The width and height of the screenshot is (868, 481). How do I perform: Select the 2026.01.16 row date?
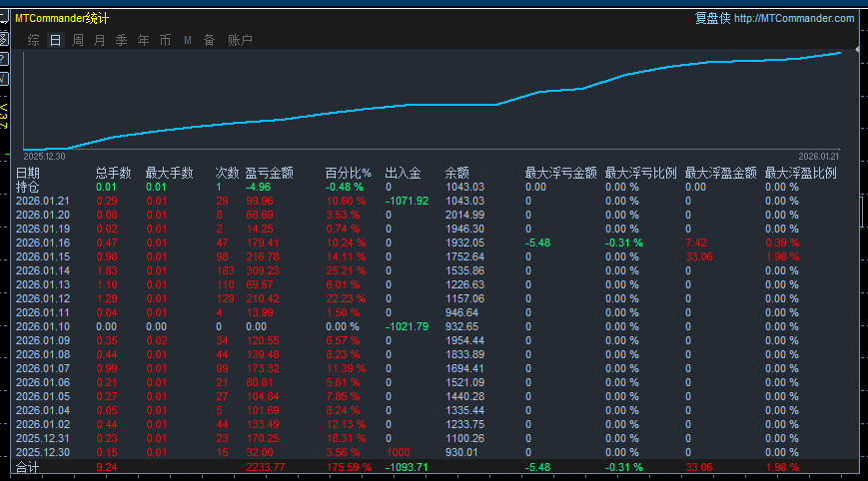click(x=43, y=242)
